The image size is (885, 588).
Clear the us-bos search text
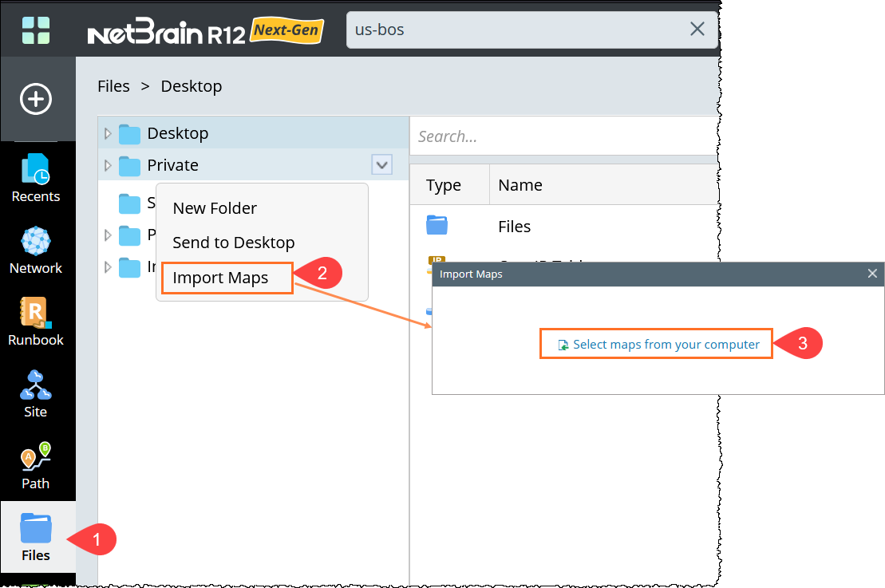point(697,30)
